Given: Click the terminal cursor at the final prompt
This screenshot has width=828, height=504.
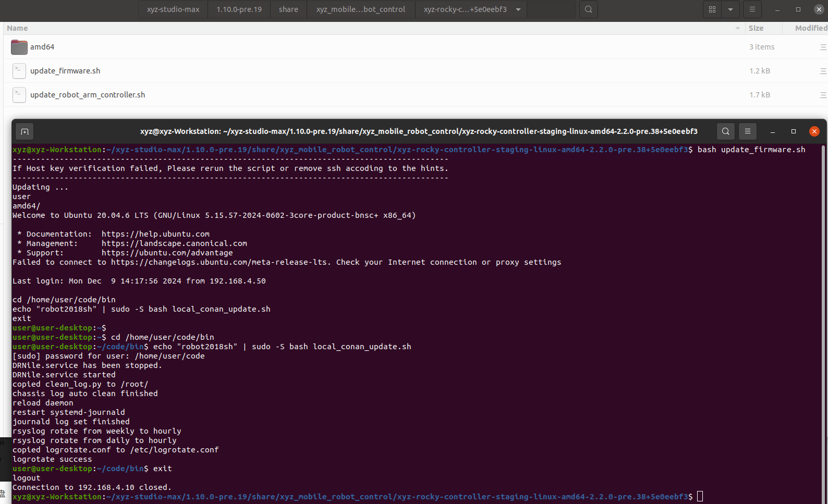Looking at the screenshot, I should pos(700,497).
